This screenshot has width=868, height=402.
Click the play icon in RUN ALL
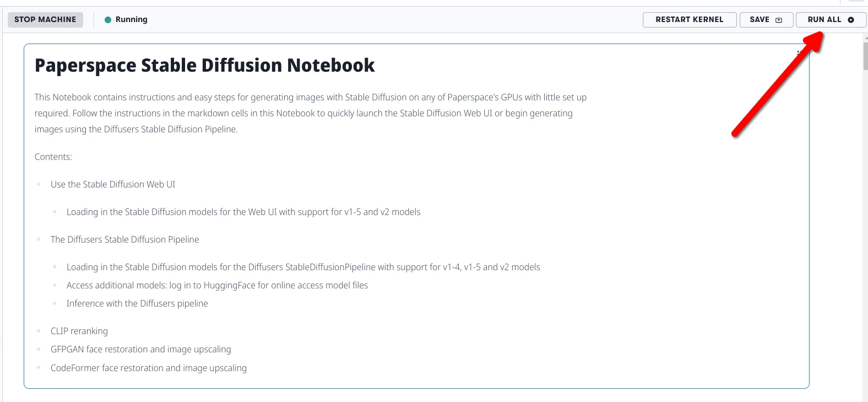pos(851,20)
